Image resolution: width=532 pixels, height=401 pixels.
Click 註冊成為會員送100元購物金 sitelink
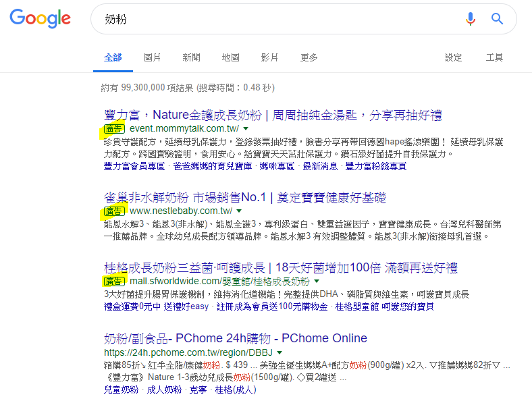pos(272,306)
